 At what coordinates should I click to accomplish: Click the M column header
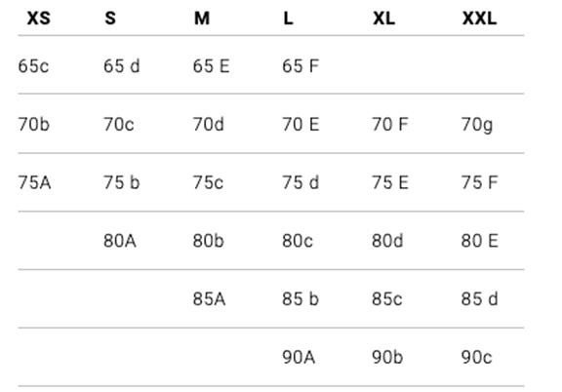click(x=202, y=19)
